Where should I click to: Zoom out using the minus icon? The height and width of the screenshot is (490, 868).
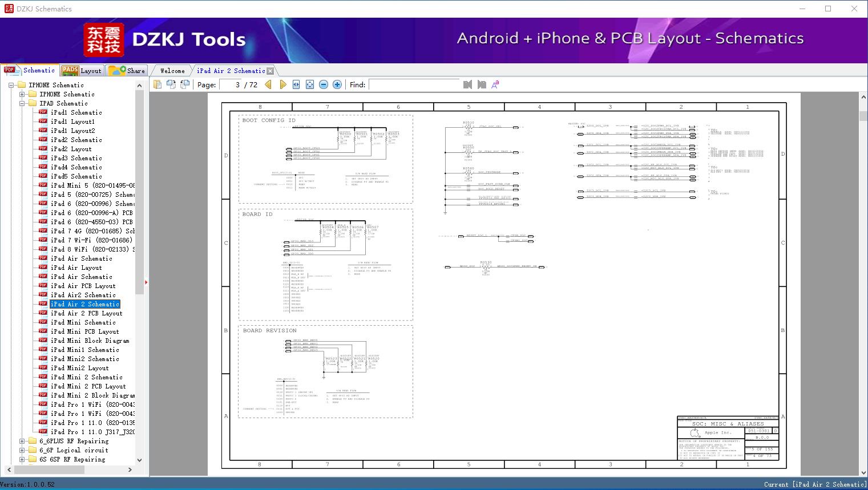tap(323, 84)
